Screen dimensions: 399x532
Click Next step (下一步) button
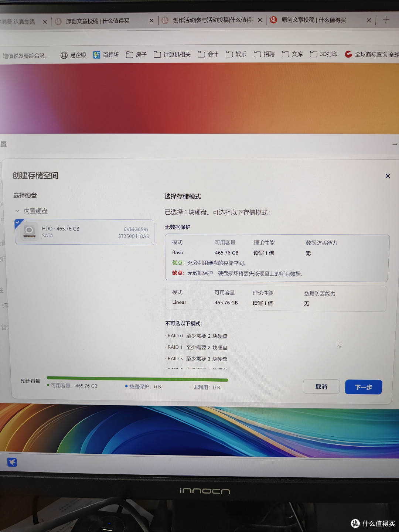(x=363, y=387)
